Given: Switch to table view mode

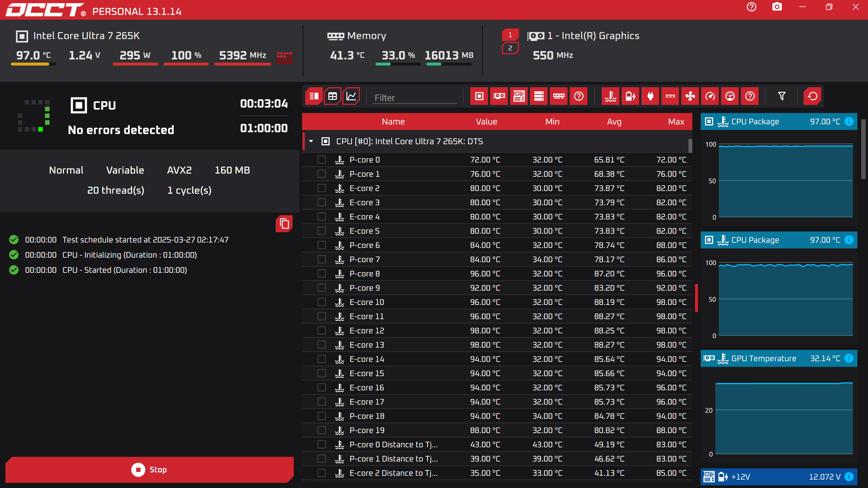Looking at the screenshot, I should (x=332, y=96).
